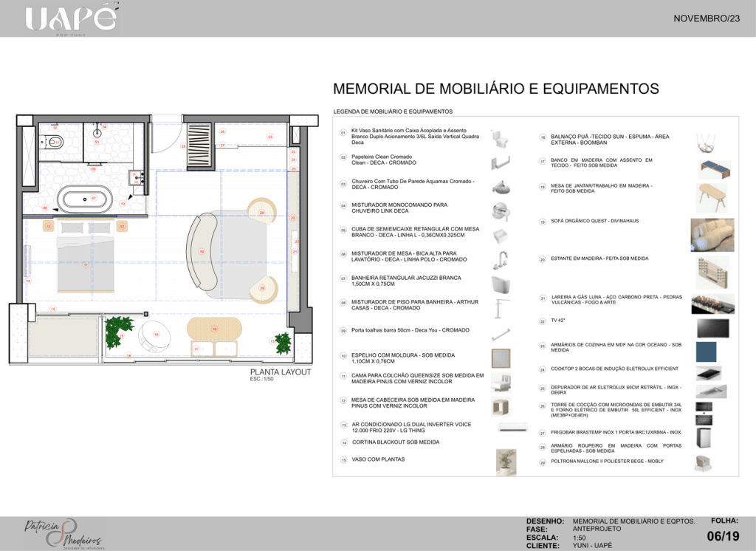The image size is (756, 551).
Task: Click the framed mirror product image
Action: [x=501, y=358]
